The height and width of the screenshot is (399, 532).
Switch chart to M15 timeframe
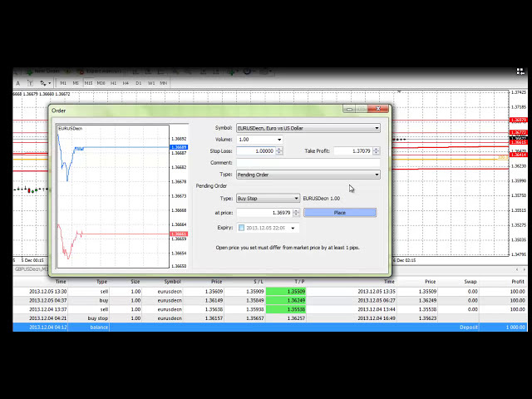click(88, 83)
